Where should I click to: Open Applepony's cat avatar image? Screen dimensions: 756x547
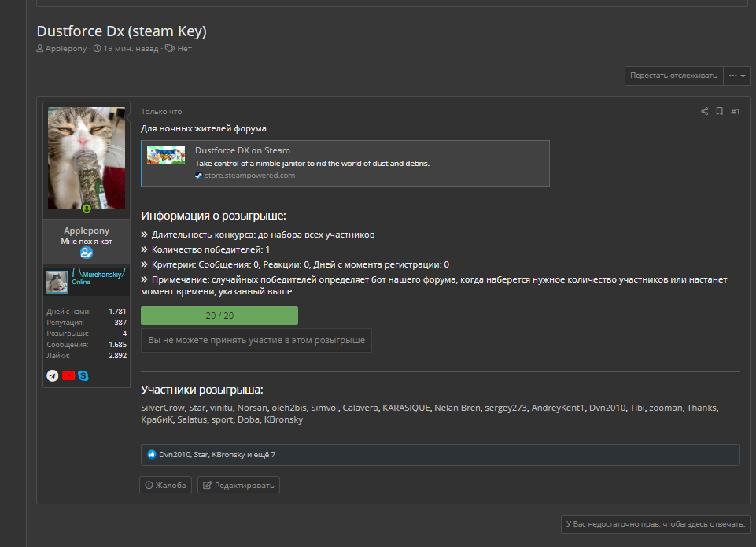pos(87,158)
